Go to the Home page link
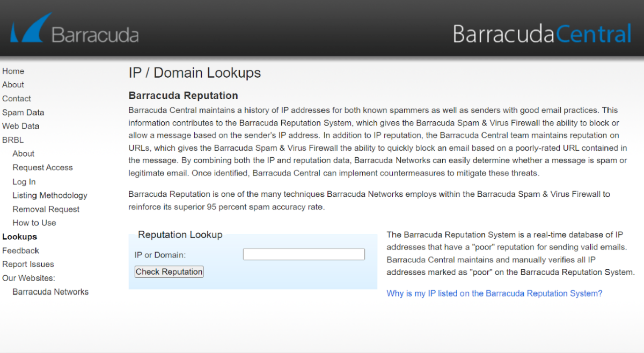This screenshot has height=353, width=644. [x=13, y=71]
